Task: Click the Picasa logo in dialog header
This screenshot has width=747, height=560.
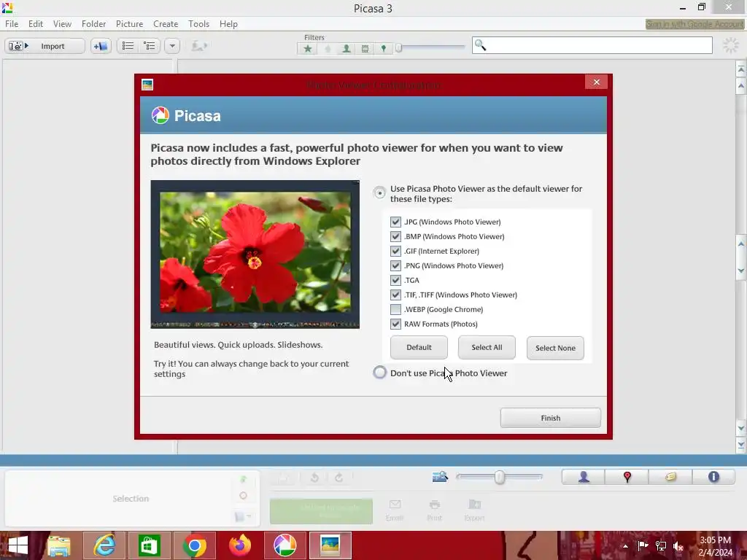Action: (x=160, y=115)
